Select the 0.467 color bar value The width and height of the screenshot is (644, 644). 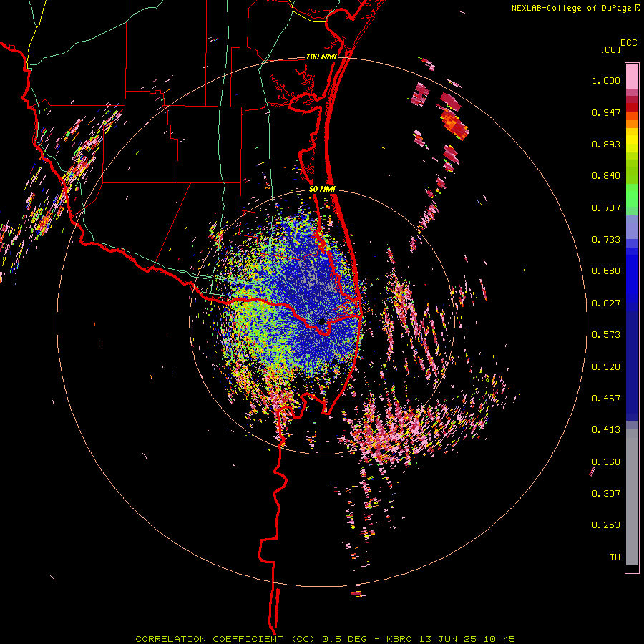(606, 399)
